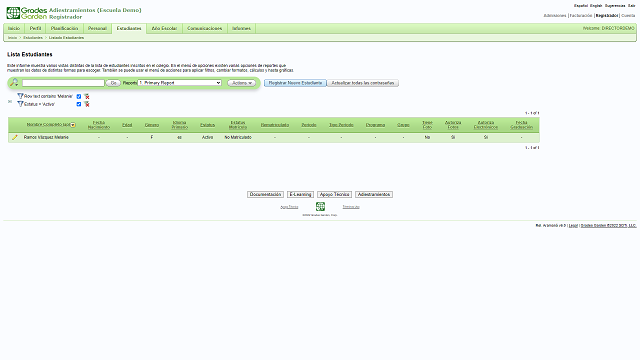This screenshot has width=640, height=360.
Task: Switch language to Español
Action: [581, 6]
